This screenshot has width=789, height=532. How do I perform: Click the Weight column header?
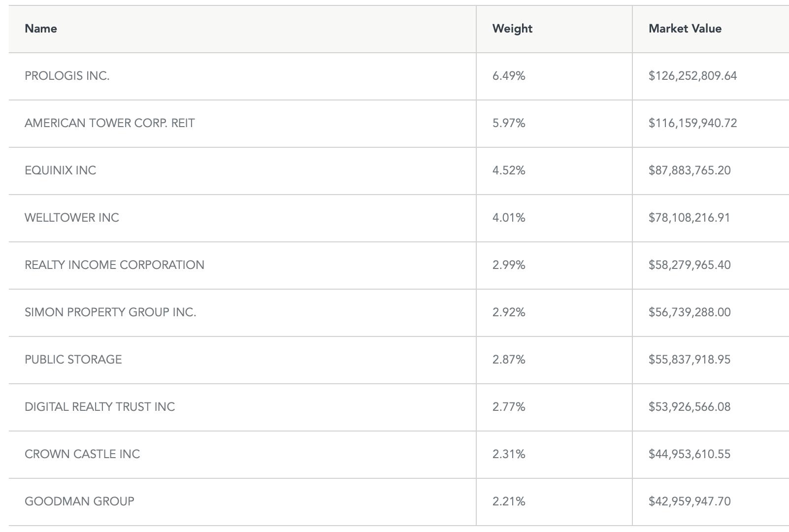512,29
